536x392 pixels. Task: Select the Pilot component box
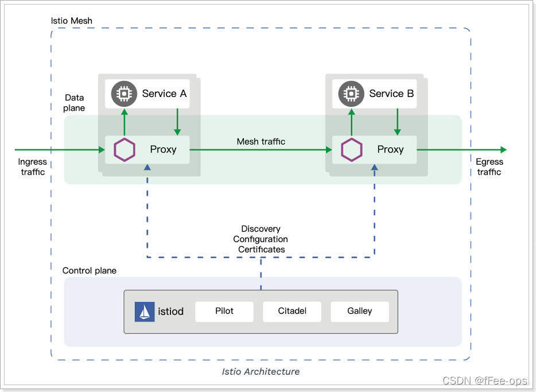224,311
